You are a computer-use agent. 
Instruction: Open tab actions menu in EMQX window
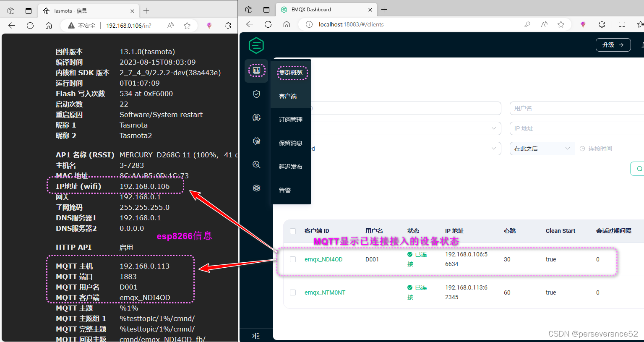point(266,10)
